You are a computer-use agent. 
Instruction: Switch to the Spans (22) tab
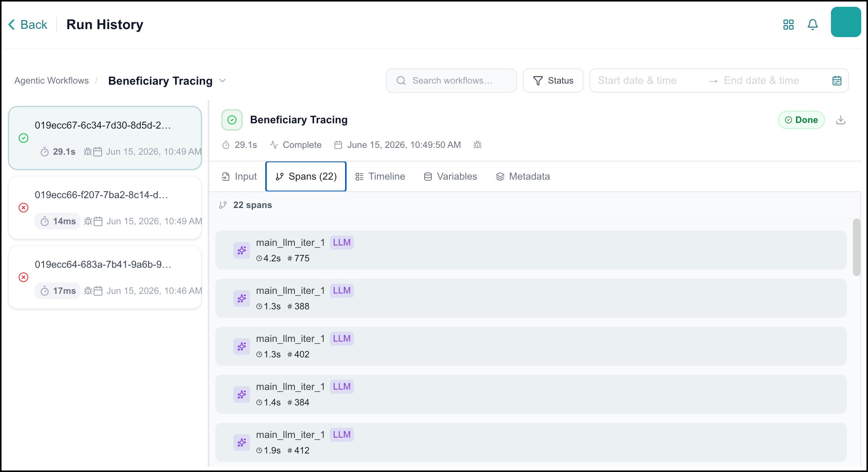(306, 177)
